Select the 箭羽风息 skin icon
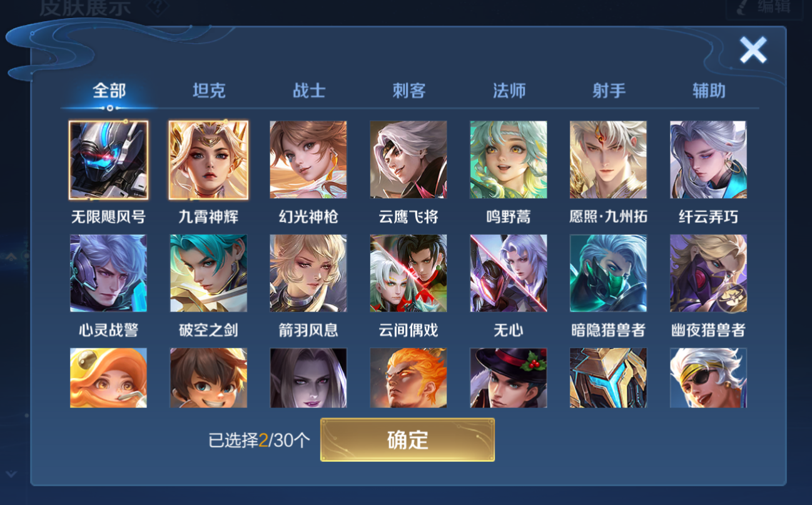The image size is (812, 505). pyautogui.click(x=308, y=273)
